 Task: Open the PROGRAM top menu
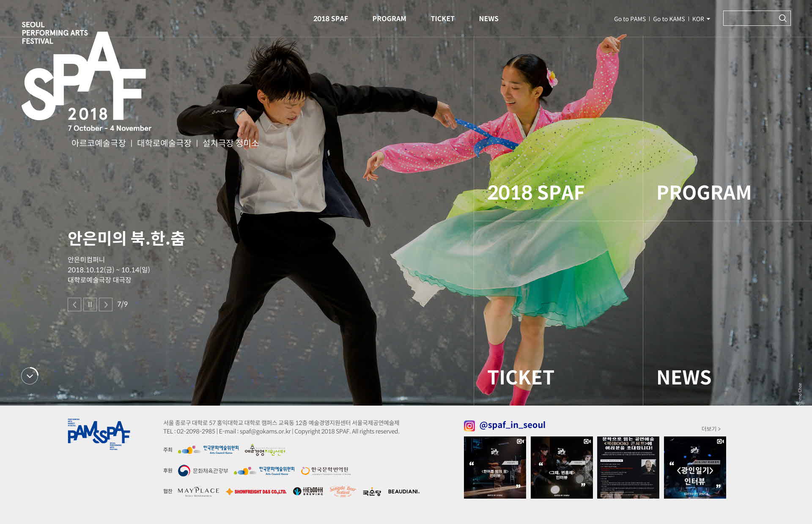[389, 19]
